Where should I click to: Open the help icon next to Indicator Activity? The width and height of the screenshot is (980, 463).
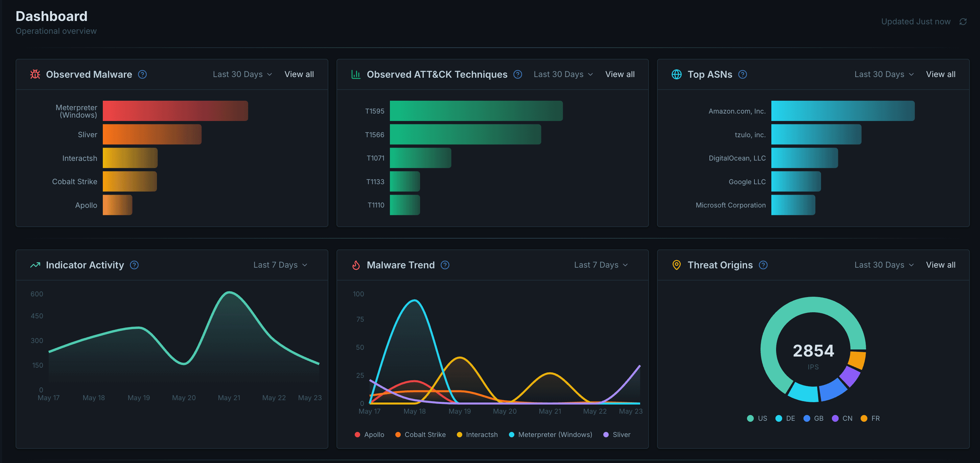click(134, 265)
